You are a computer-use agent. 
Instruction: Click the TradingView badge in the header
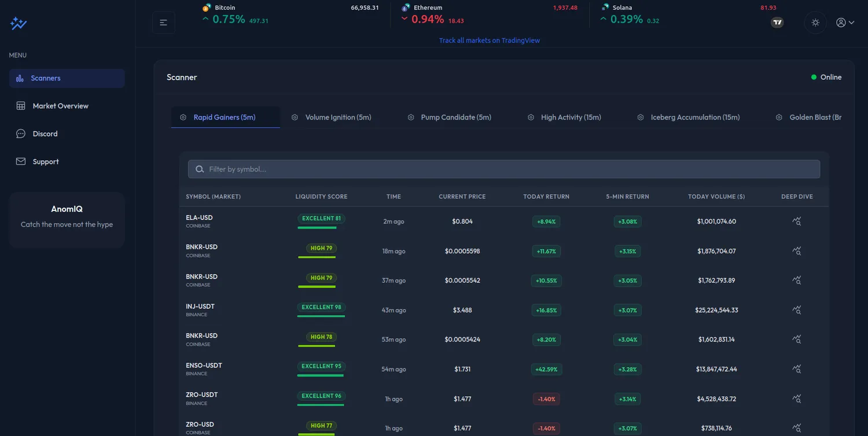[x=777, y=23]
